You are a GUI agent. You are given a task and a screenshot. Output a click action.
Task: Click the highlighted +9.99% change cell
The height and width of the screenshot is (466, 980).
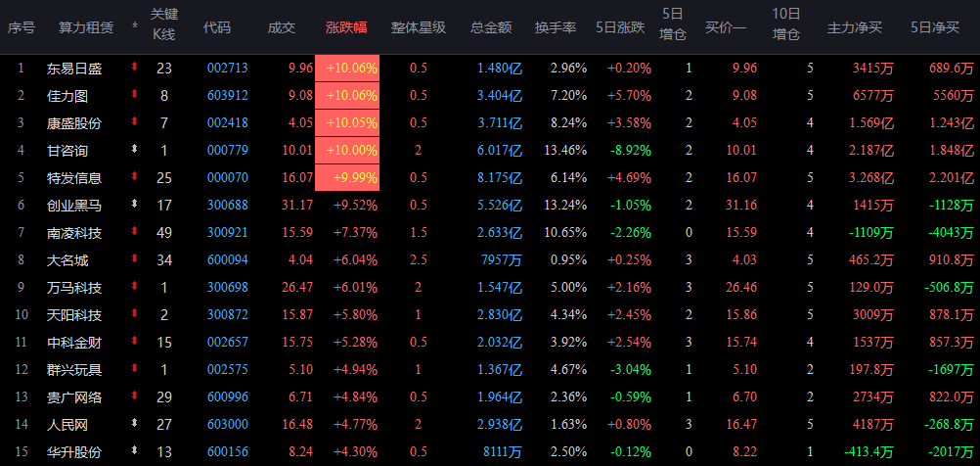click(347, 177)
